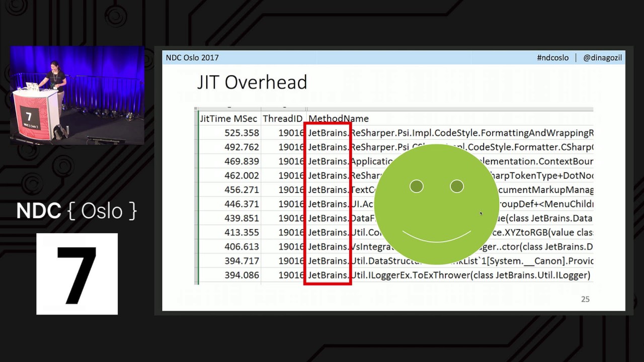Select the JitTime cell 456.271
The image size is (644, 362).
click(243, 190)
